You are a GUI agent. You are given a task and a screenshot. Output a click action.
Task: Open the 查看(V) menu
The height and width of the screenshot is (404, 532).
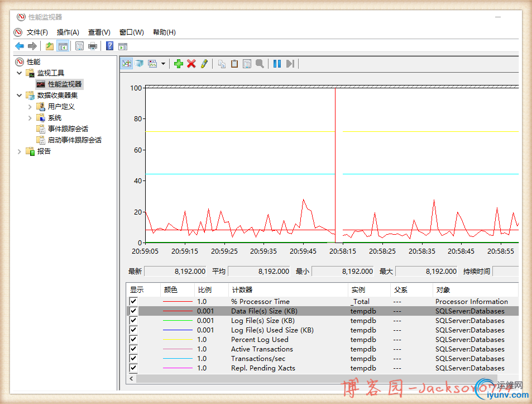click(99, 32)
